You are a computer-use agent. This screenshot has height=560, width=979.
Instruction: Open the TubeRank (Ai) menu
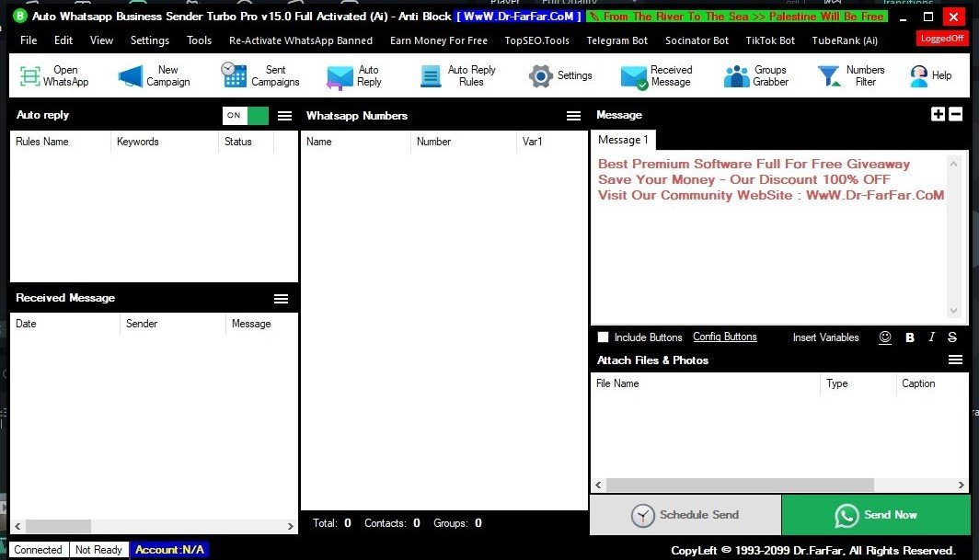[845, 40]
